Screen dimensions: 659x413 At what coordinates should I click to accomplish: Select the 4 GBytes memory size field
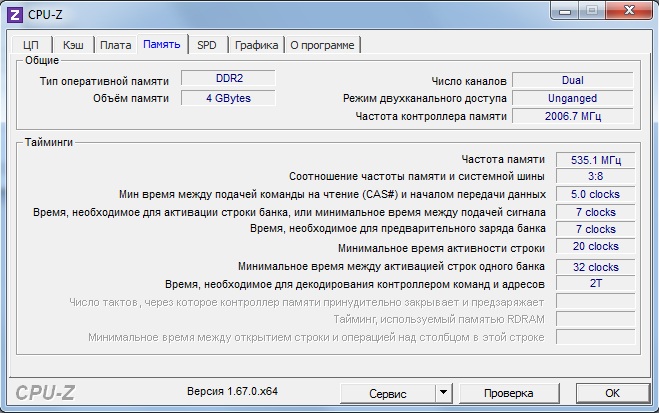coord(229,98)
